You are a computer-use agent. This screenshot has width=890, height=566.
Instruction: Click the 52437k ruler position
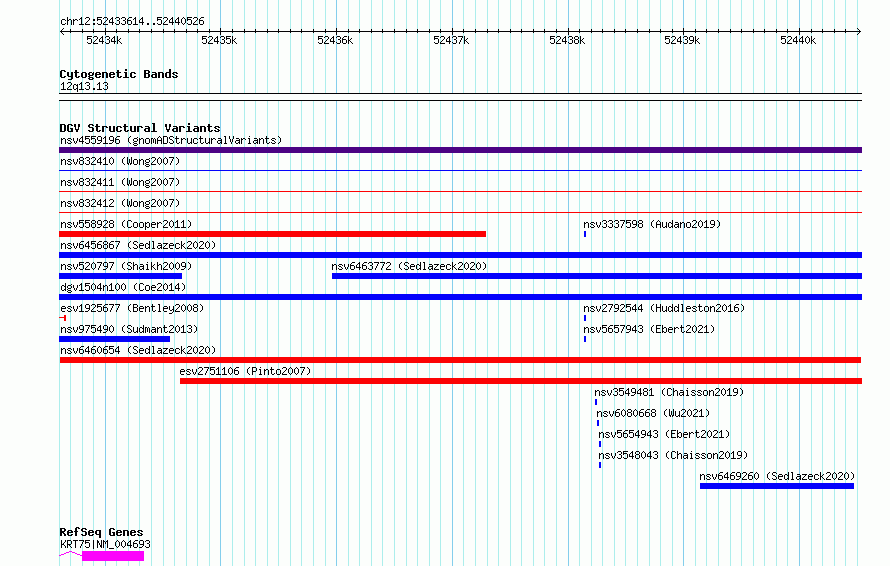(451, 40)
